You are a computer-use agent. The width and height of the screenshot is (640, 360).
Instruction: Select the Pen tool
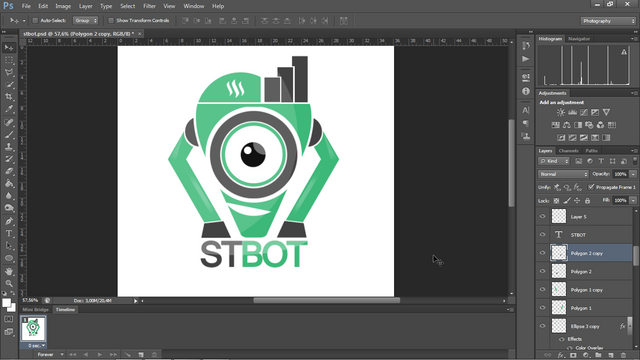pyautogui.click(x=9, y=221)
